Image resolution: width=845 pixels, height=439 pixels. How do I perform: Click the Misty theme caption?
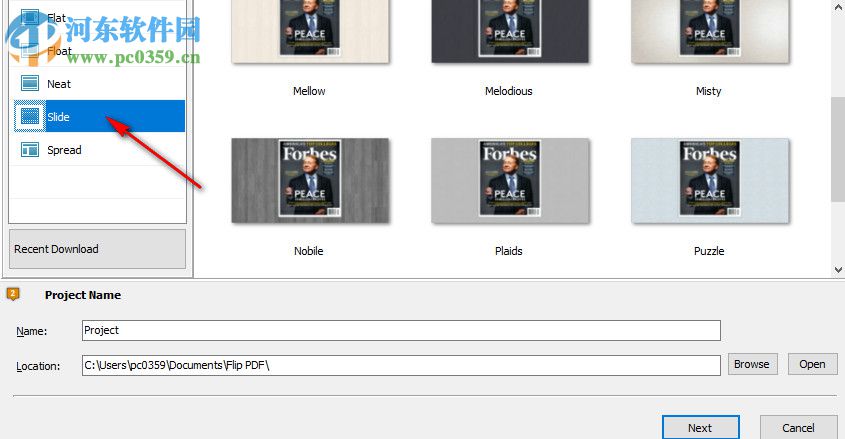click(709, 91)
